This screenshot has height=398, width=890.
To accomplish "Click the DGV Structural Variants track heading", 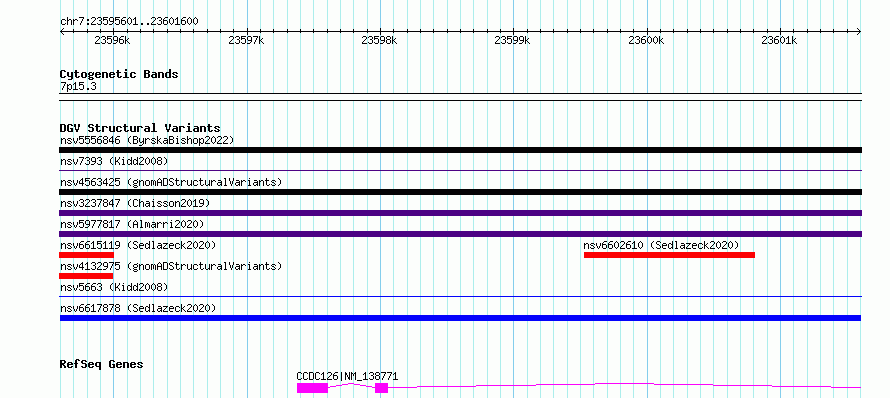I will coord(140,128).
